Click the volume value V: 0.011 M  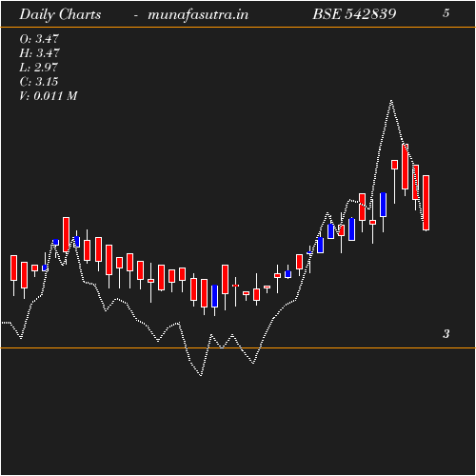[x=49, y=96]
